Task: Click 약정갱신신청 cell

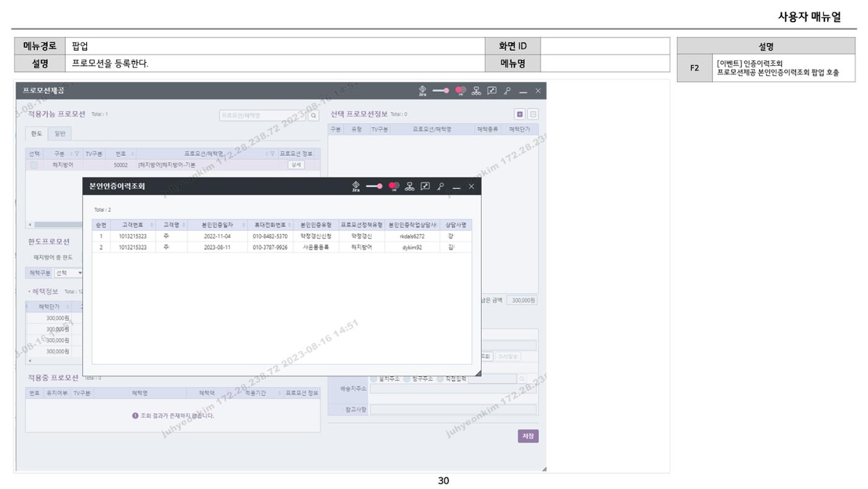Action: pos(316,236)
